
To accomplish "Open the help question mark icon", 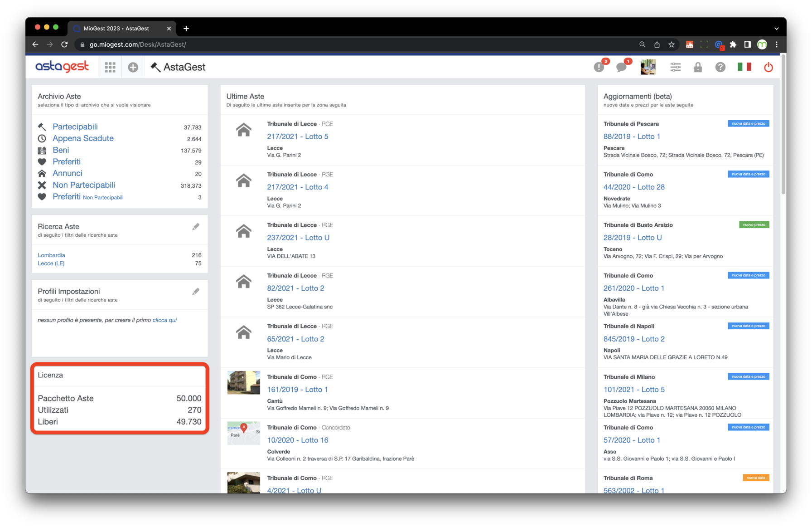I will (x=720, y=67).
